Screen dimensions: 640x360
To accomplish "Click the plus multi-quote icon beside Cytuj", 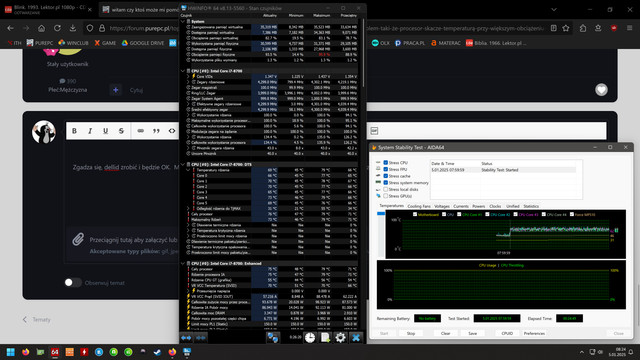I will (x=116, y=90).
